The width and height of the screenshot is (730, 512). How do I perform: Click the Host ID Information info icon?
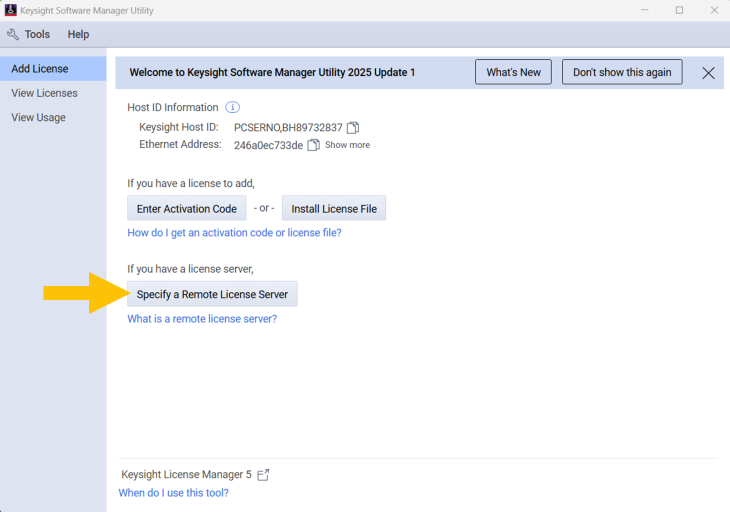(232, 108)
